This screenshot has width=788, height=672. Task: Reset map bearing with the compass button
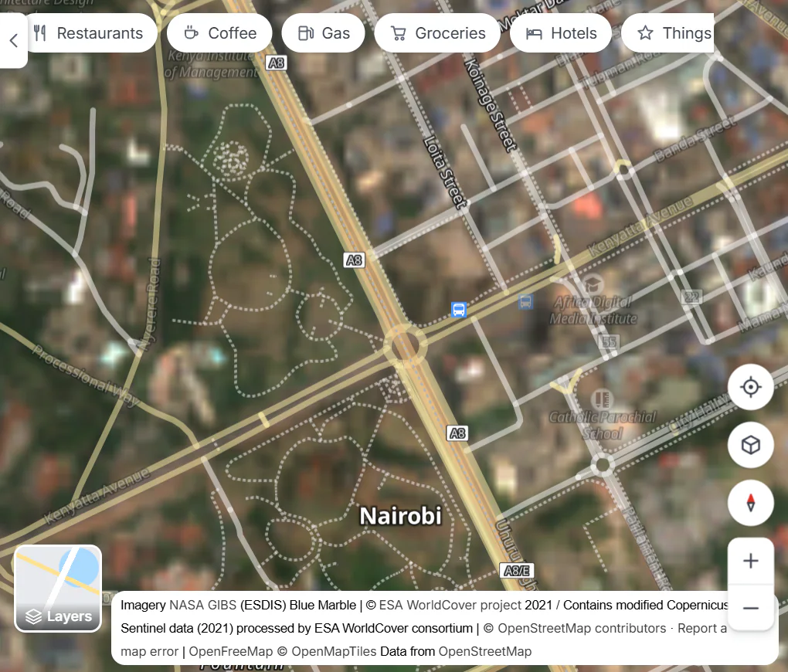tap(750, 503)
